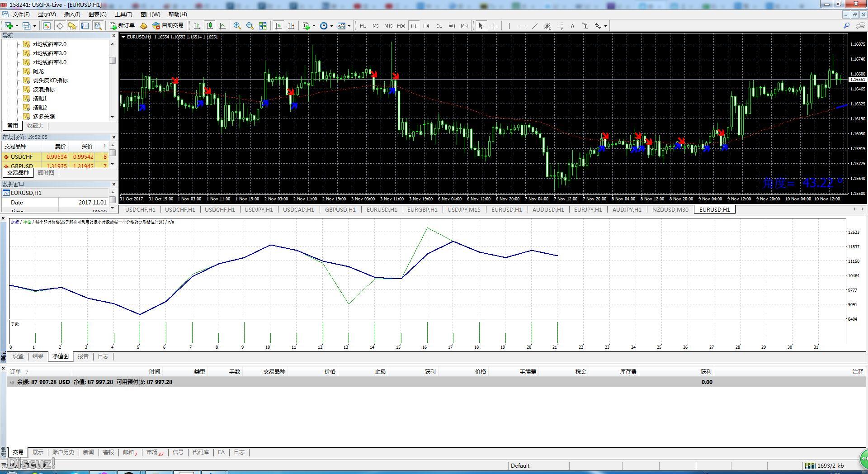This screenshot has height=474, width=868.
Task: Switch Market Watch to 即时图 tab
Action: (46, 173)
